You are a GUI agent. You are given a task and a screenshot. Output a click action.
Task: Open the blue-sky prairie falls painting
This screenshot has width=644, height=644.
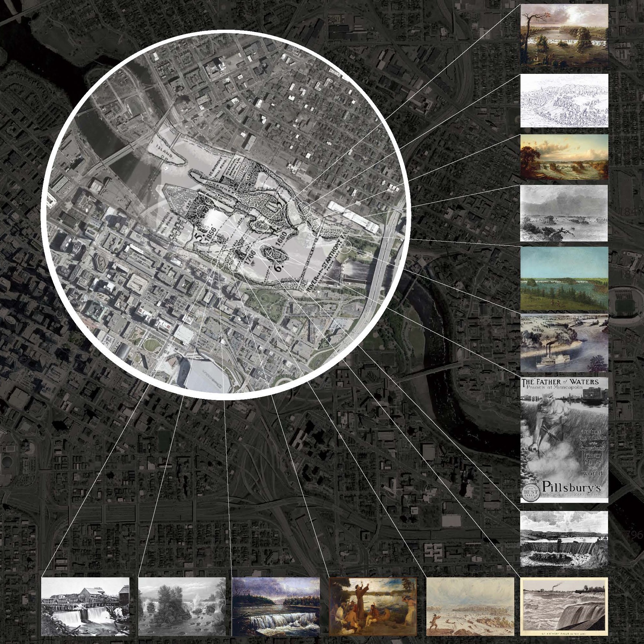pyautogui.click(x=564, y=279)
